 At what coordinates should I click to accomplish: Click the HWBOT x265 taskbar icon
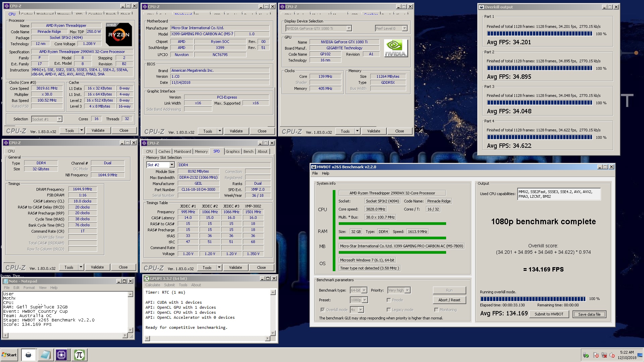point(28,355)
